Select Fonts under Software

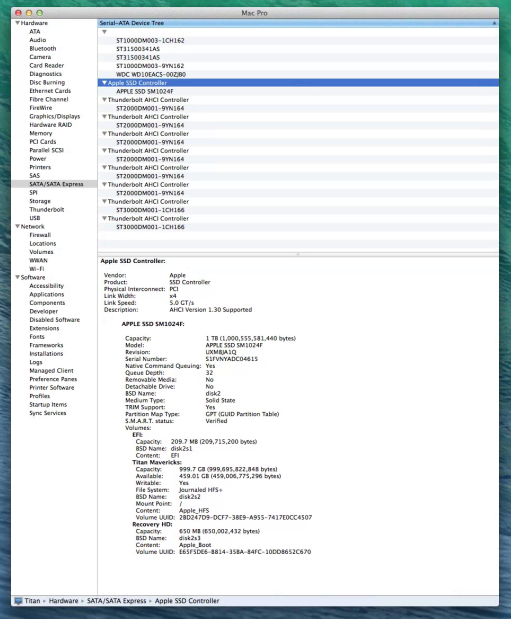pyautogui.click(x=37, y=337)
